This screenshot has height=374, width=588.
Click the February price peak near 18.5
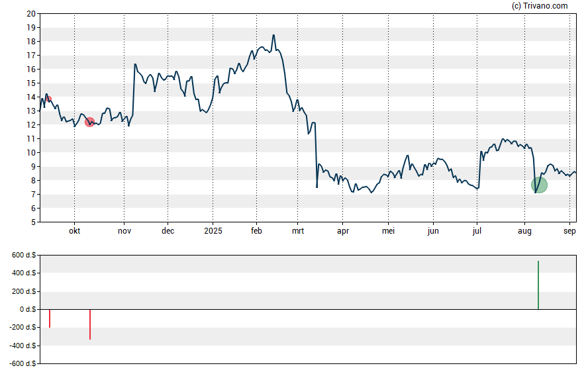[x=273, y=35]
